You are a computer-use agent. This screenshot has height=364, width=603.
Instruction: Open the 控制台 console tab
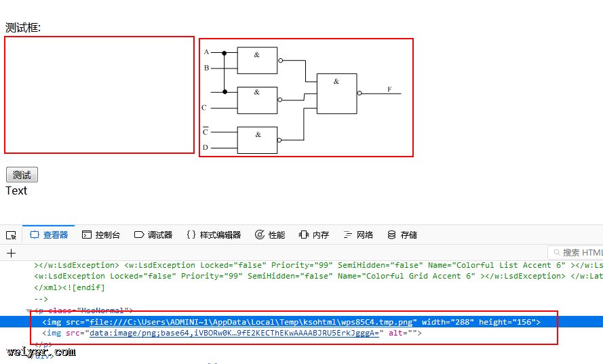[101, 235]
